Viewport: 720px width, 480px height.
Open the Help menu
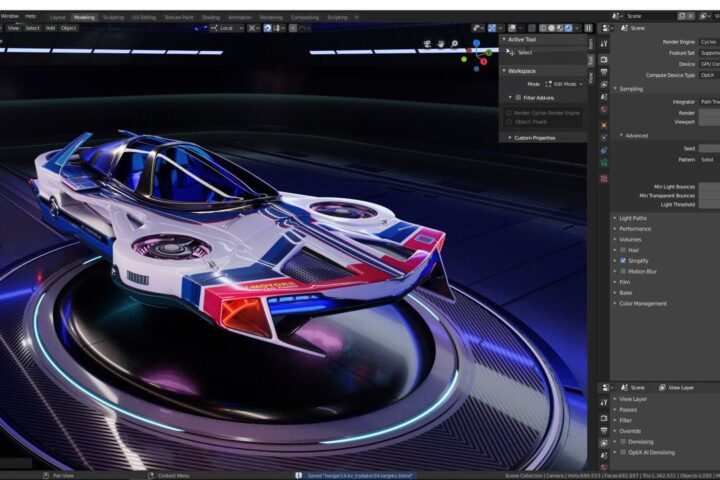[30, 16]
